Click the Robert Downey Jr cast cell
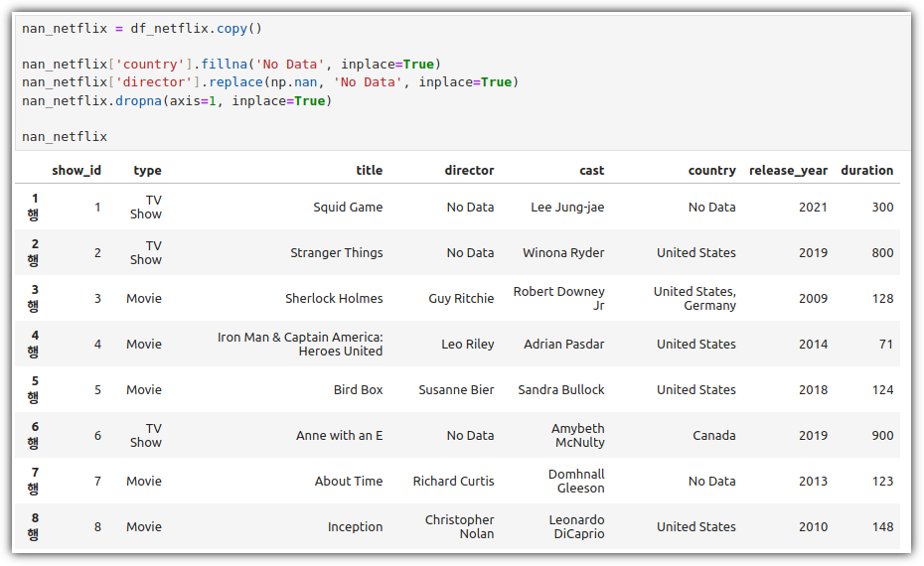This screenshot has height=566, width=924. (558, 299)
